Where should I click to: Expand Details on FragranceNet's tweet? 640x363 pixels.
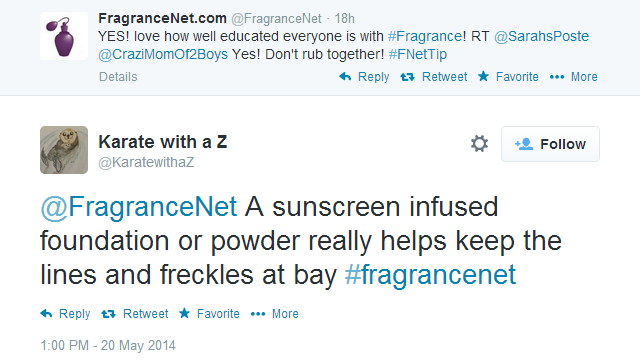pos(118,77)
